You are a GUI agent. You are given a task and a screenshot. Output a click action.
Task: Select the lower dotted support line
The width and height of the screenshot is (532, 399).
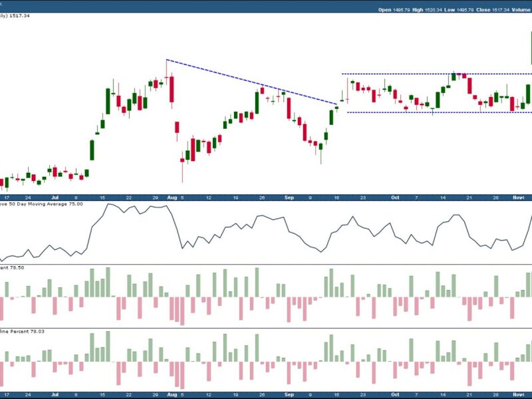tap(440, 112)
